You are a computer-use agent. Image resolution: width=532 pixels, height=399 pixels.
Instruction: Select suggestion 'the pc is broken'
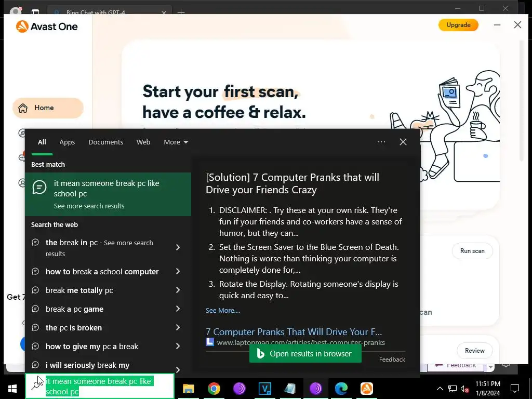(x=74, y=328)
